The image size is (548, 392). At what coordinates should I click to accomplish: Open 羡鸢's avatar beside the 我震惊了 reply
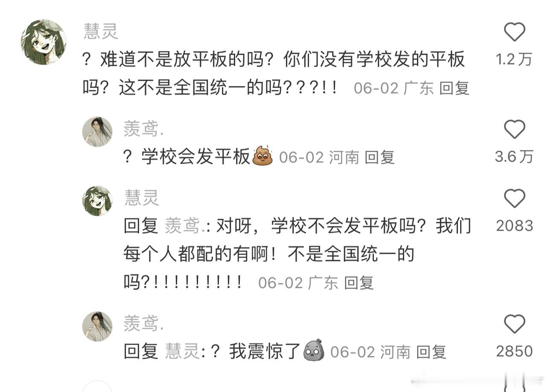pyautogui.click(x=97, y=327)
